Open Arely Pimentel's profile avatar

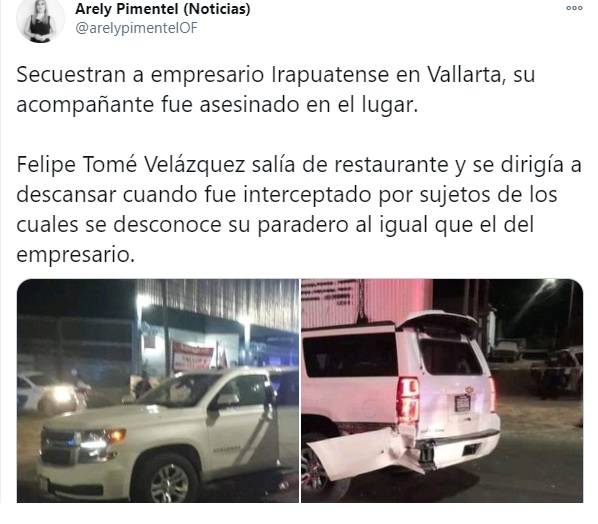[x=40, y=20]
